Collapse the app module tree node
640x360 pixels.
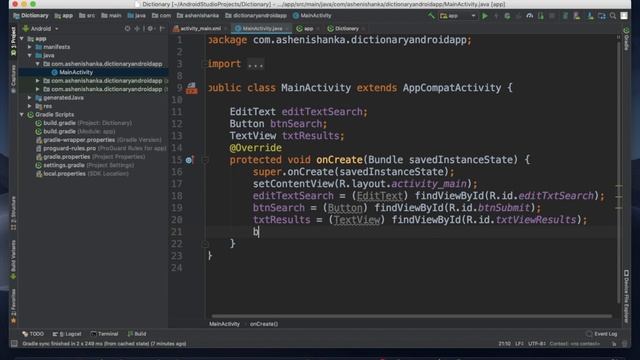coord(22,39)
